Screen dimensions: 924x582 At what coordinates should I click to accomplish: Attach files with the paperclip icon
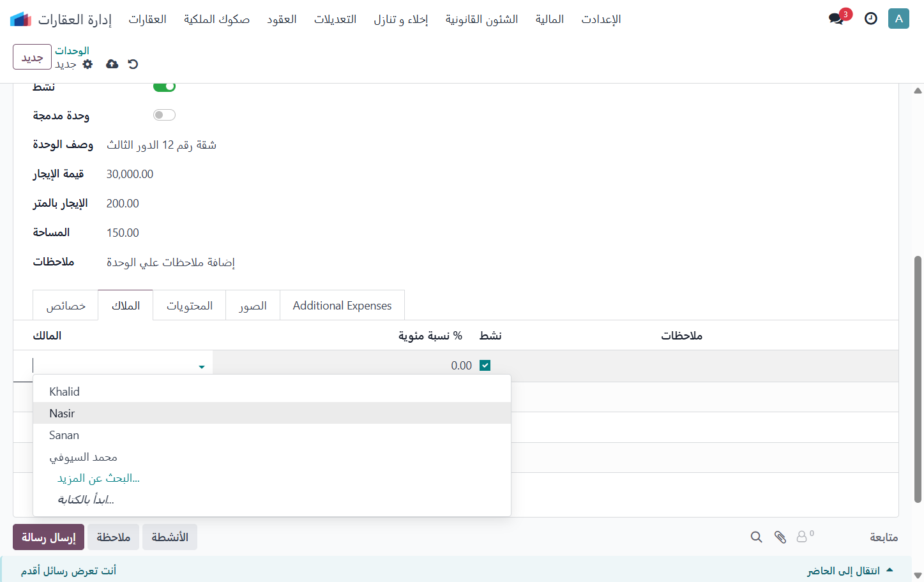click(x=780, y=537)
